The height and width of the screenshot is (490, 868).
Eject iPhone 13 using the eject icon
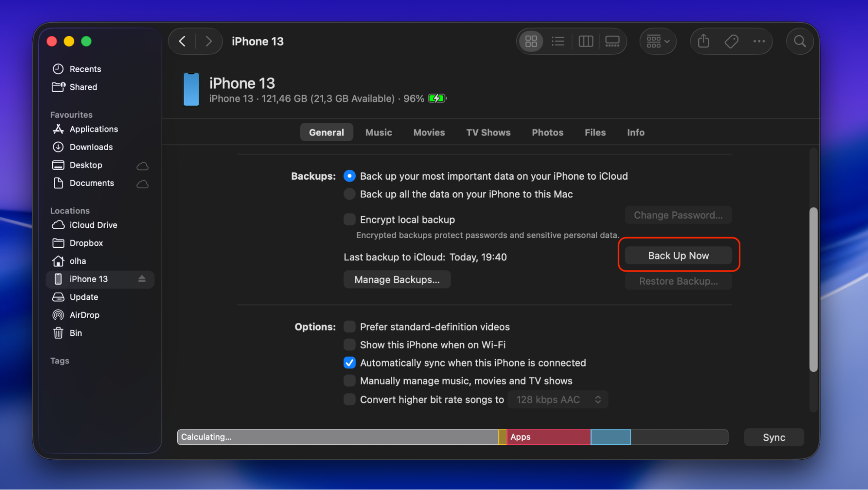142,279
